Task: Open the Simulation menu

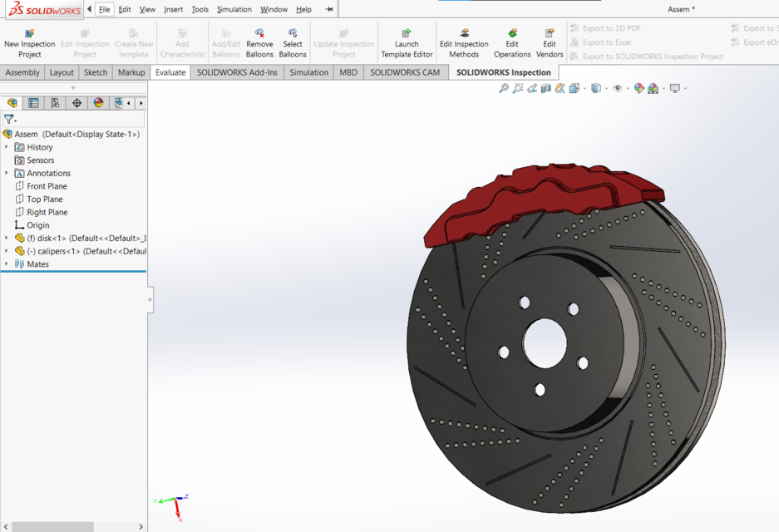Action: coord(234,9)
